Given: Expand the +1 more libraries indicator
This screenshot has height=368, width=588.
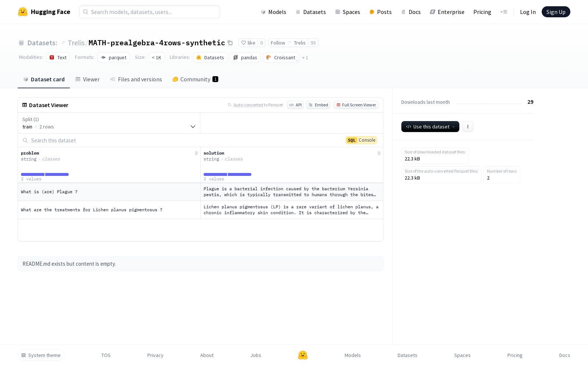Looking at the screenshot, I should point(305,57).
